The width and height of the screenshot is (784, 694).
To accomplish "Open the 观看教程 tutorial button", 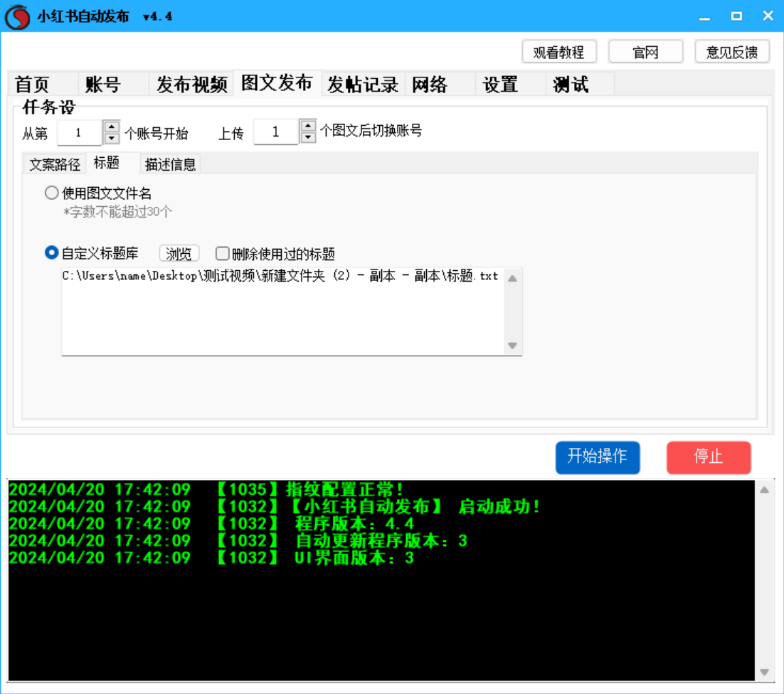I will pyautogui.click(x=559, y=52).
